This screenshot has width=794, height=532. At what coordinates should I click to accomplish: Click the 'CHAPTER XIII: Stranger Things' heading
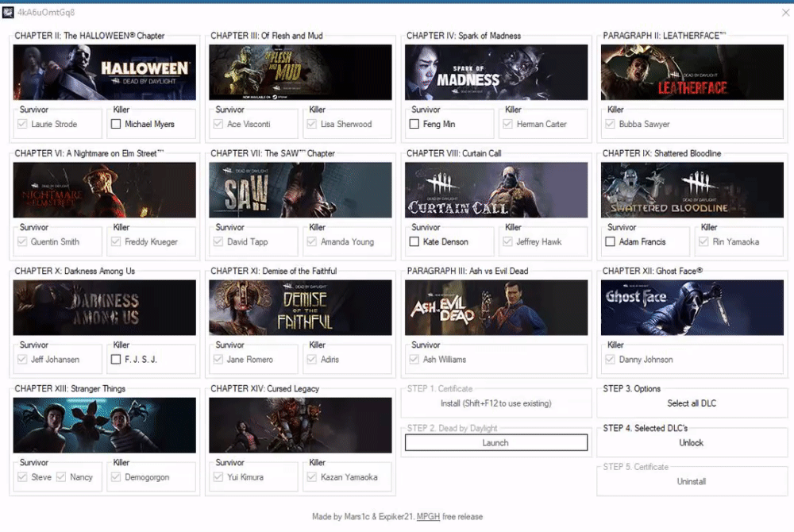click(x=70, y=389)
